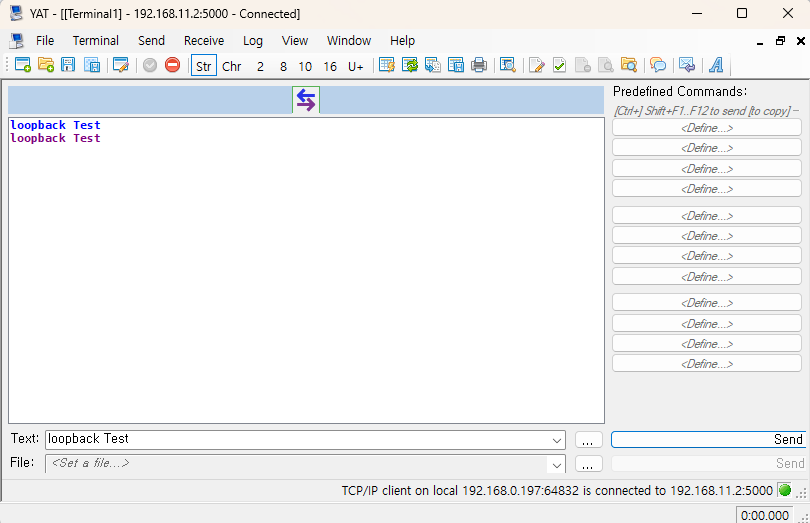
Task: Click the grayed open log file icon
Action: coord(605,65)
